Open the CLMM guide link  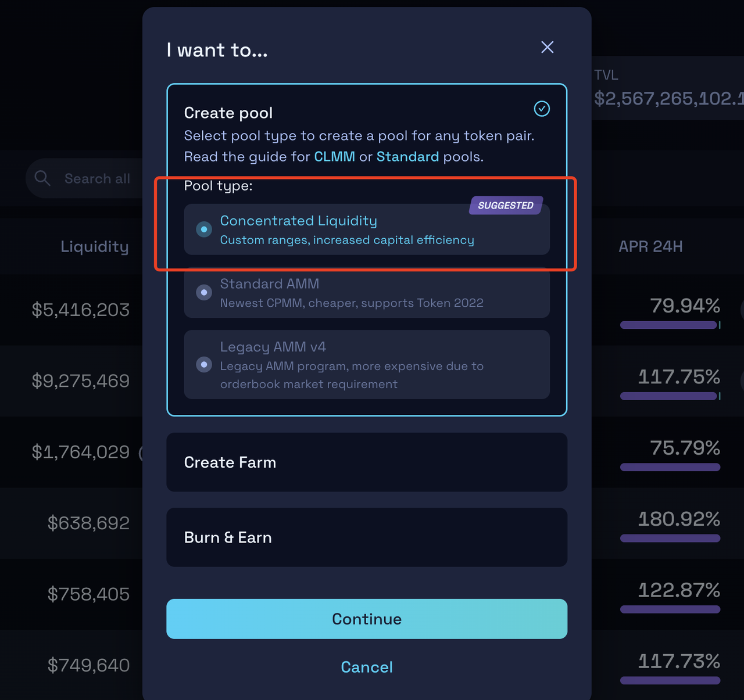pos(334,157)
